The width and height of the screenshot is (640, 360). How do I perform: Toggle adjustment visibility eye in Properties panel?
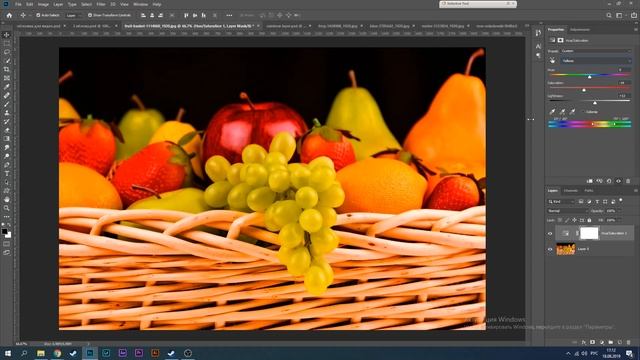point(618,181)
